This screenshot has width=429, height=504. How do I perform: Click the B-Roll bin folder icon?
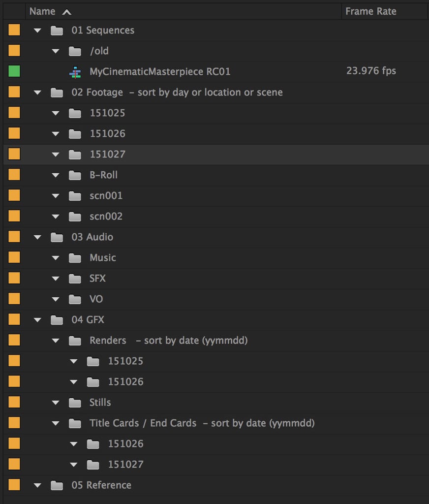tap(75, 175)
